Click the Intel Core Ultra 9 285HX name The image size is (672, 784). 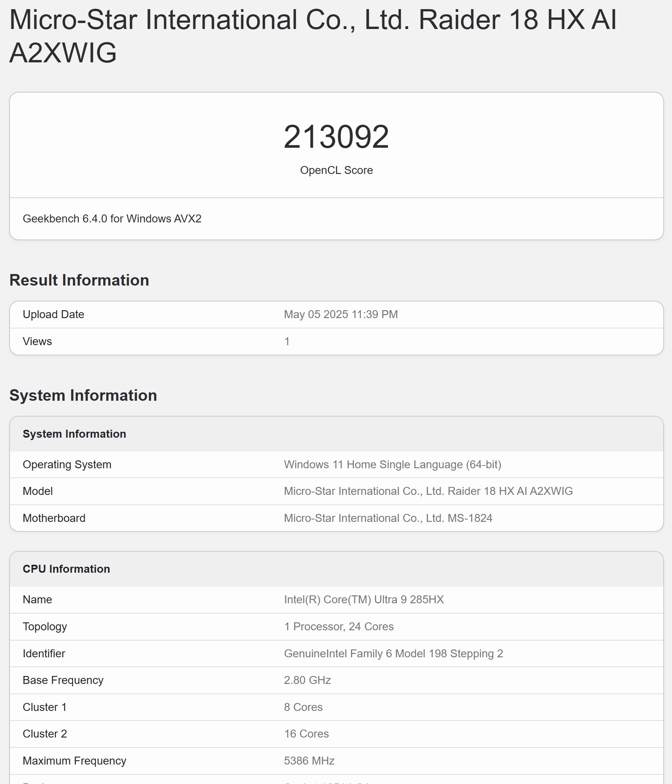pos(364,600)
